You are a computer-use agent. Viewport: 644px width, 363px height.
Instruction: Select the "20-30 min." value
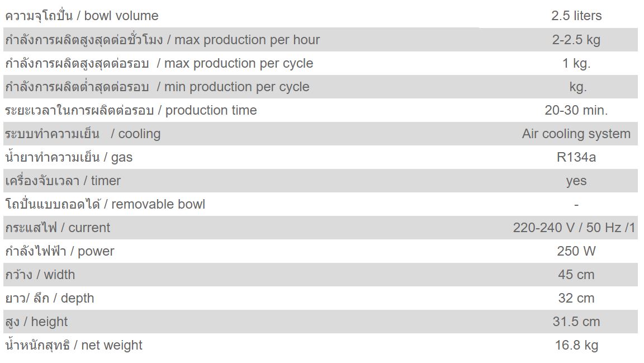click(x=576, y=110)
